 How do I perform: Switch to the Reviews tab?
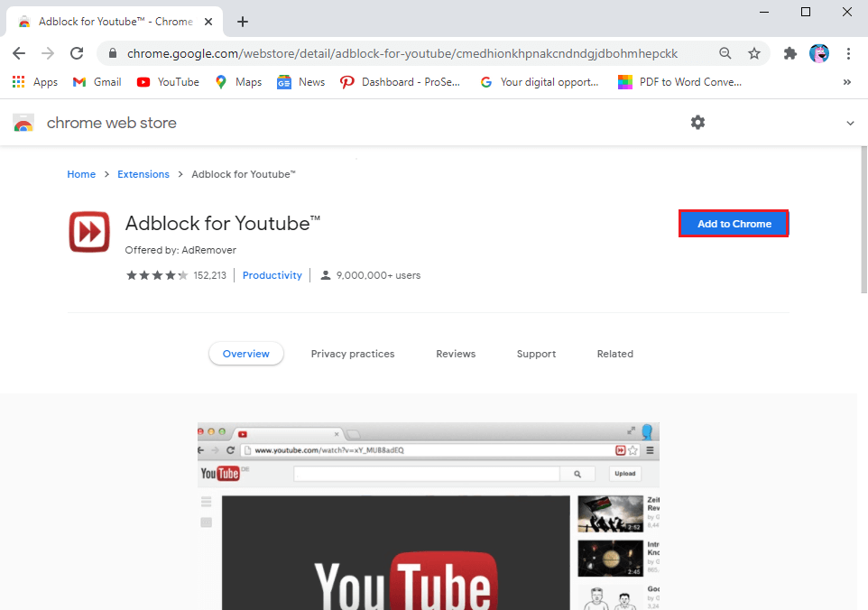[455, 353]
